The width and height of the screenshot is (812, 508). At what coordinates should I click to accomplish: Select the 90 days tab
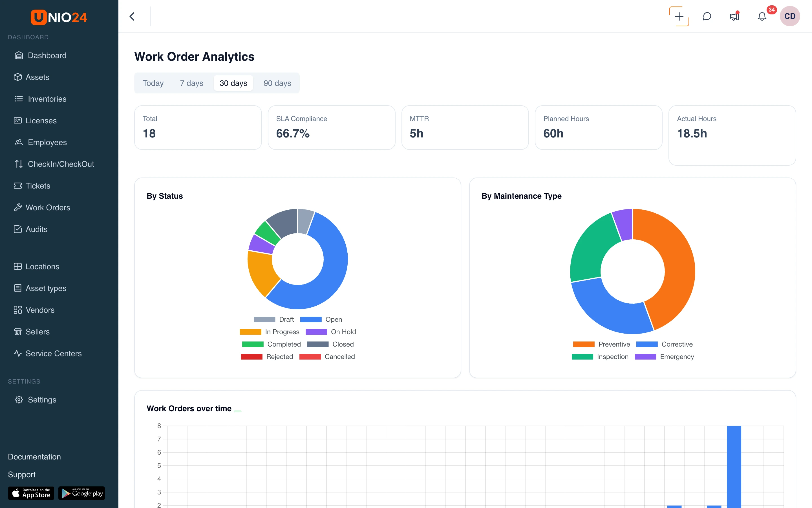[277, 83]
